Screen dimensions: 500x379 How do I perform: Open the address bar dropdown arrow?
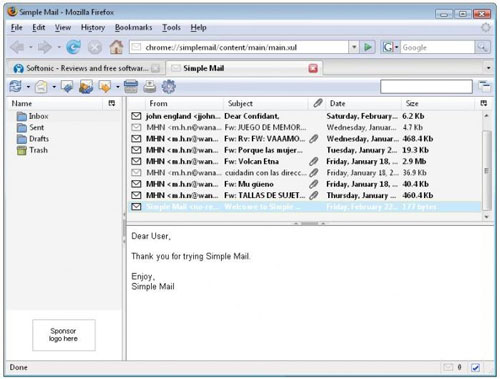tap(354, 47)
